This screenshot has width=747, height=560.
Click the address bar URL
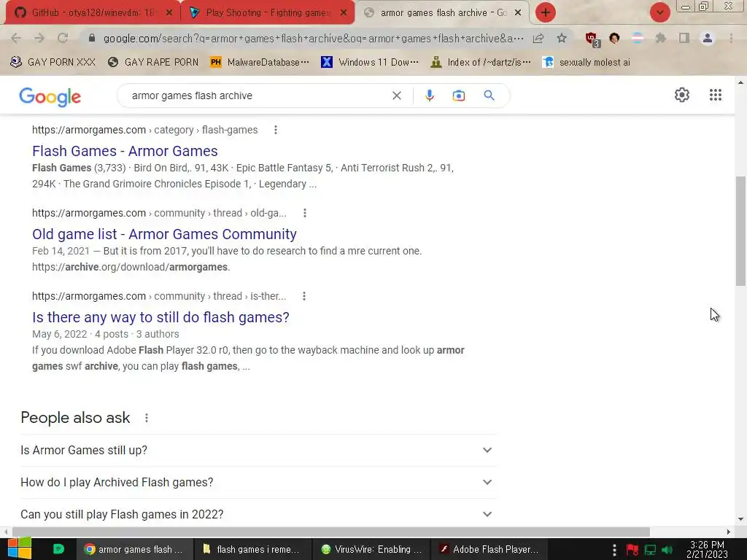click(313, 38)
